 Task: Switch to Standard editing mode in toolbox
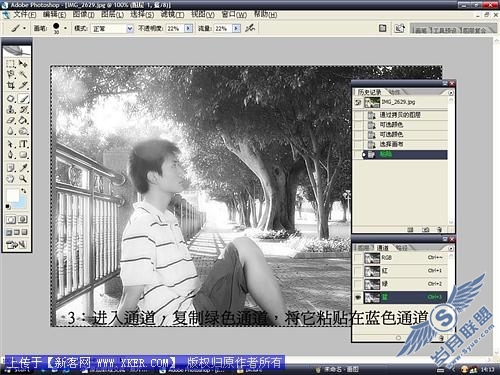pos(11,220)
